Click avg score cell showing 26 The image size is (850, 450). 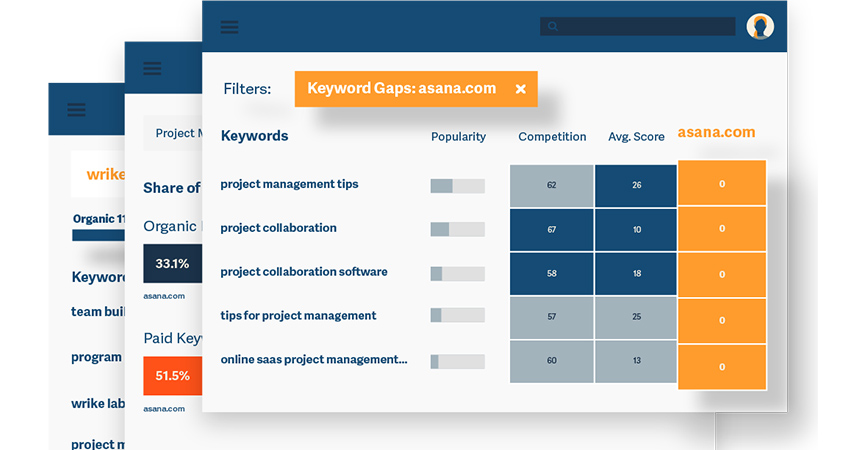pyautogui.click(x=636, y=185)
